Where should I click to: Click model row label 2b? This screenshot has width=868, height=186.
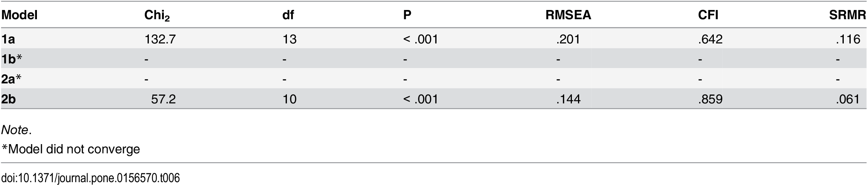(x=8, y=99)
